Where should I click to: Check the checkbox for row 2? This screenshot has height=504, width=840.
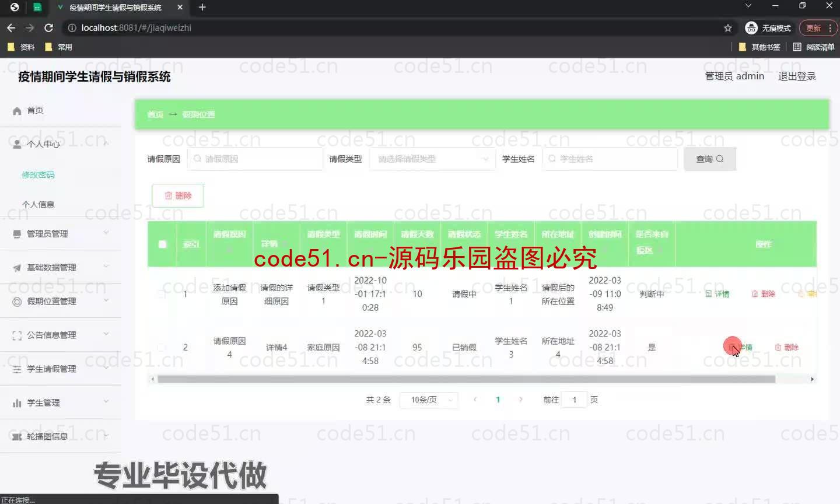[162, 347]
